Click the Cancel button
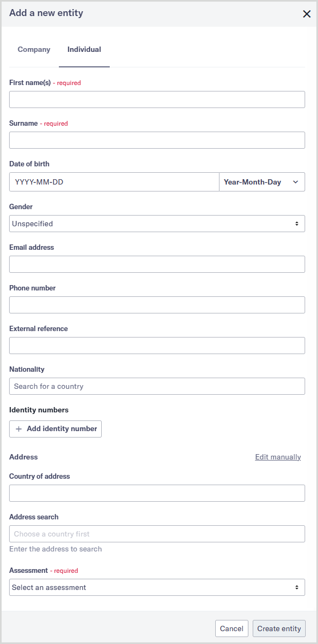Viewport: 318px width, 644px height. [231, 628]
